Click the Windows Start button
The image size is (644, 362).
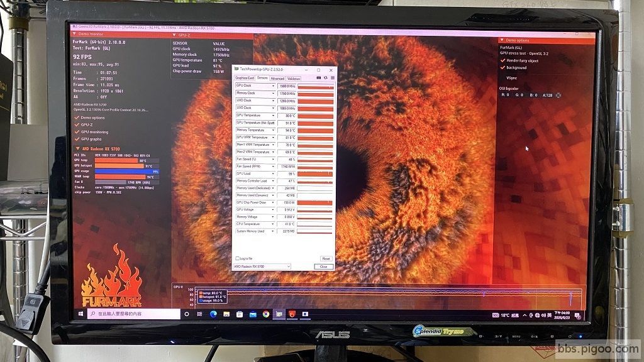[80, 314]
